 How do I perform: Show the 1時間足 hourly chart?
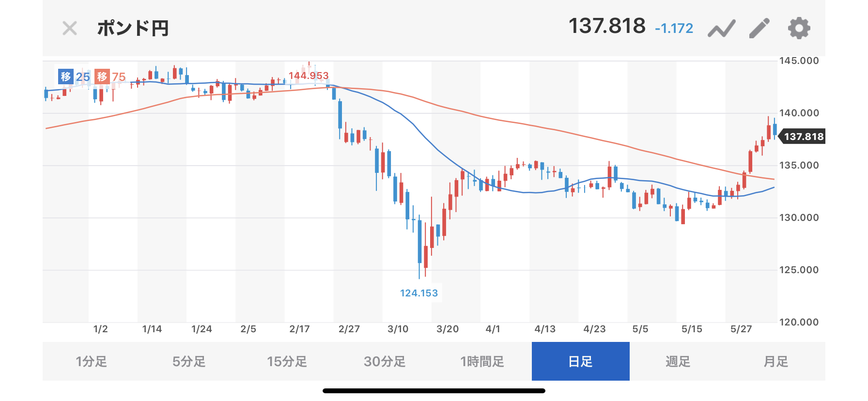(x=482, y=361)
